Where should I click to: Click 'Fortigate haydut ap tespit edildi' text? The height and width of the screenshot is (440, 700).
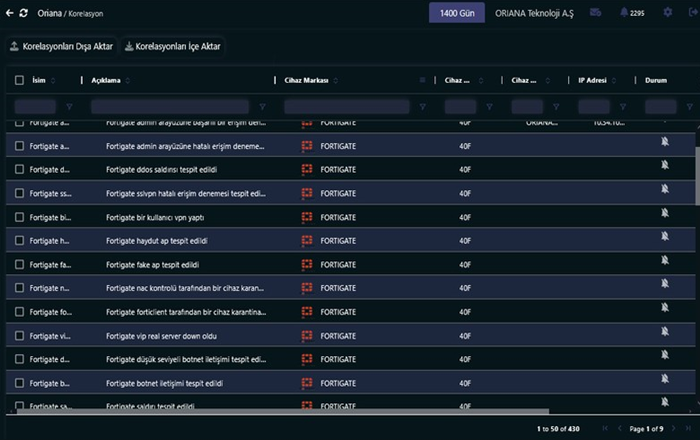coord(157,241)
